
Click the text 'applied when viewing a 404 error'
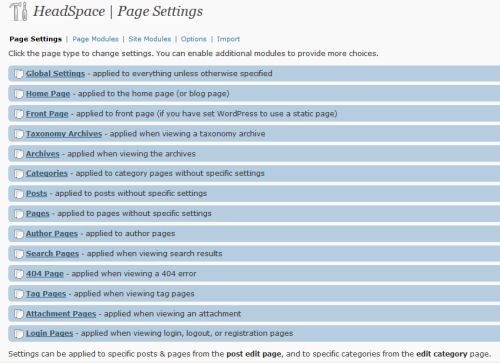tap(134, 274)
